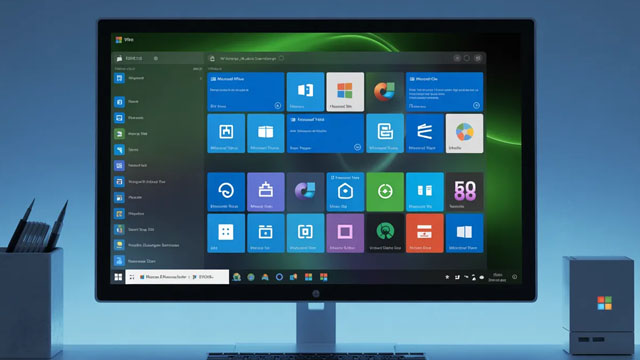Click the settings gear in the sidebar header
The width and height of the screenshot is (640, 360).
(156, 58)
